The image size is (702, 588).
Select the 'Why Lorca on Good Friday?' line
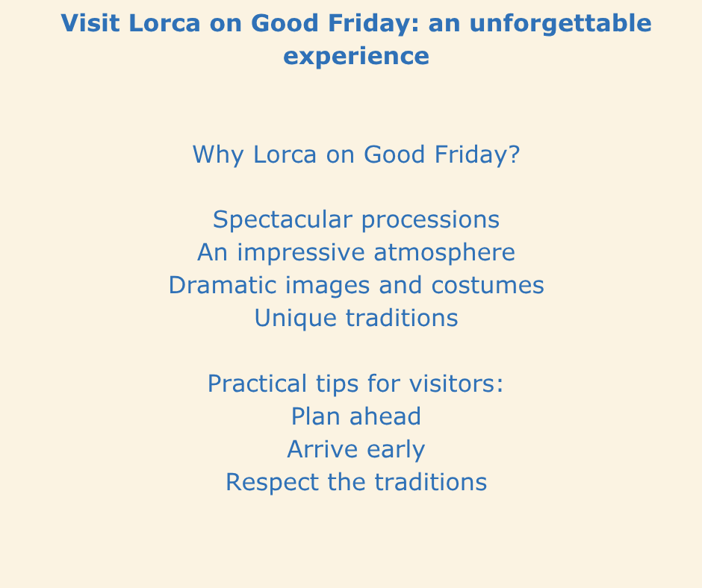click(356, 154)
